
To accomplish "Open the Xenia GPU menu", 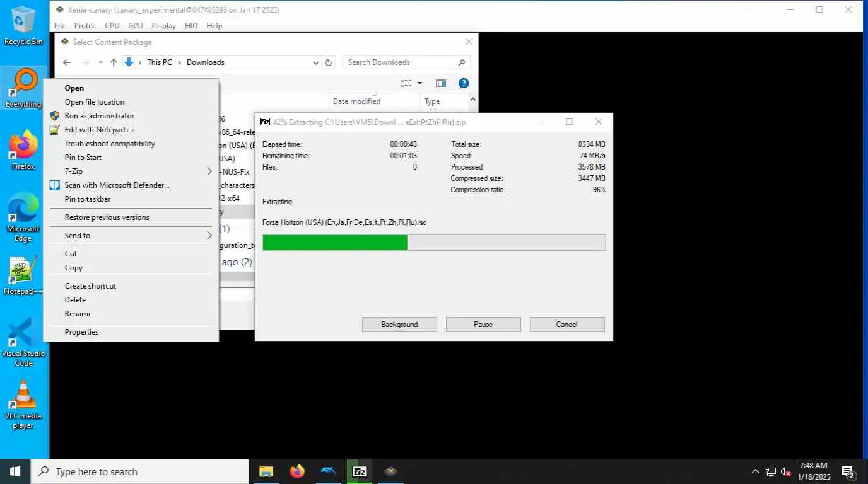I will coord(136,26).
